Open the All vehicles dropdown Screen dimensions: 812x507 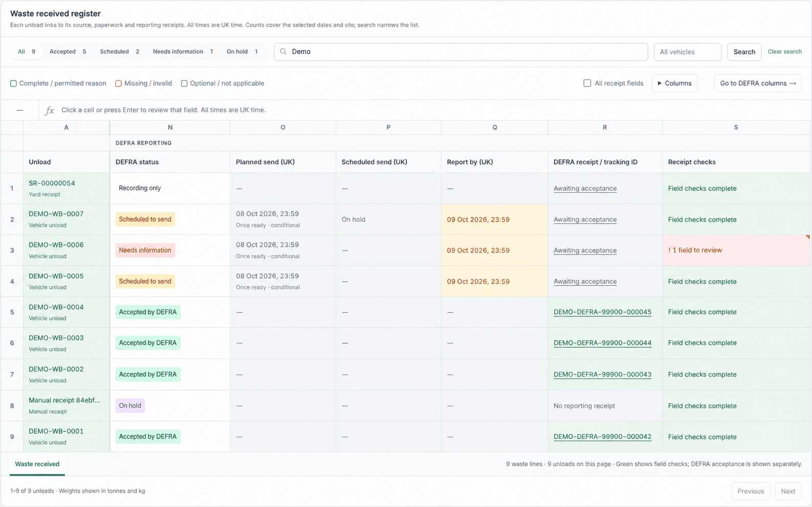point(688,52)
